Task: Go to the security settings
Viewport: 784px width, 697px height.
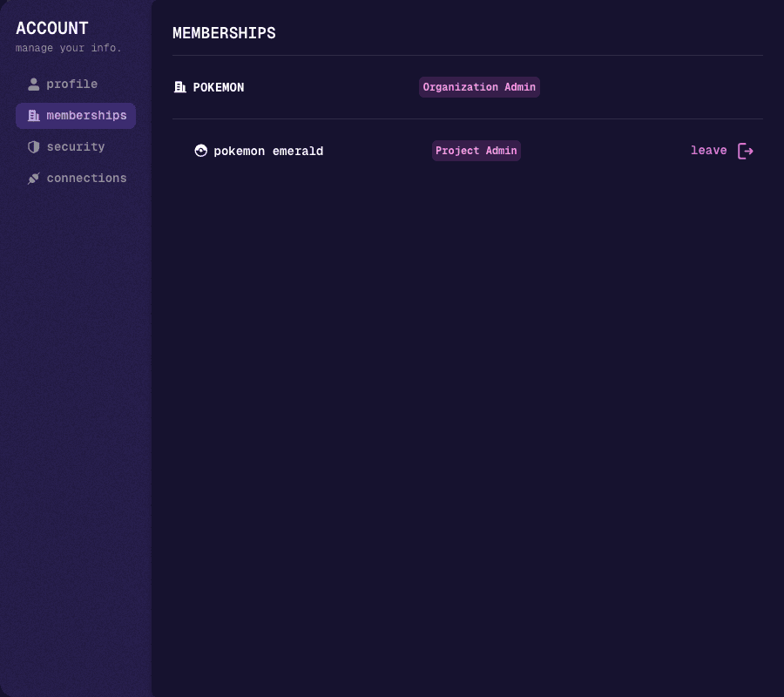Action: [x=76, y=147]
